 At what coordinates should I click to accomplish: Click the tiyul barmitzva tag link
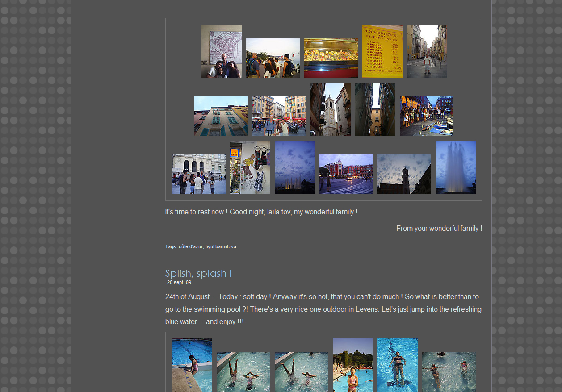coord(221,246)
